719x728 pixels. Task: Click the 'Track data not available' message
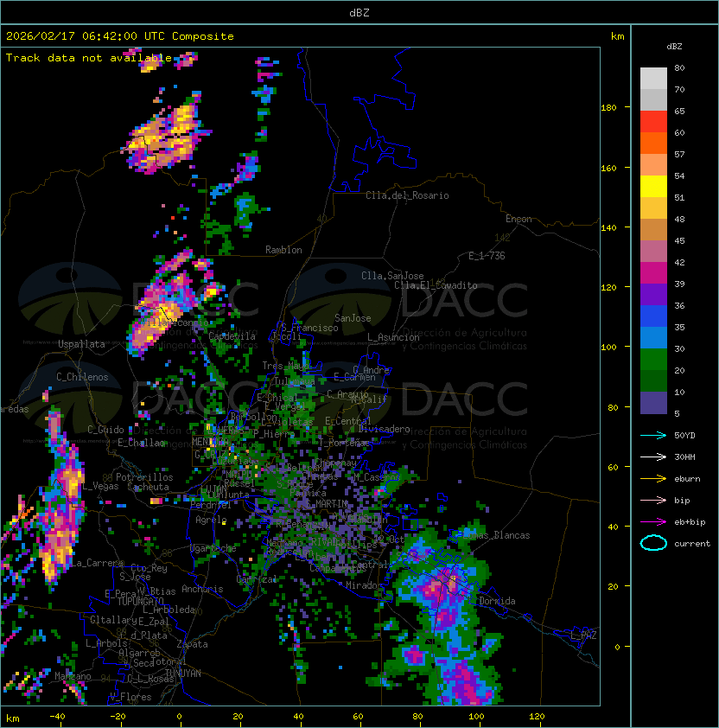[89, 58]
